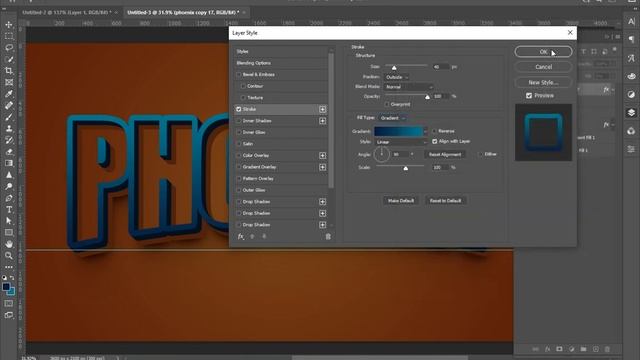Click the stroke Opacity slider handle
Screen dimensions: 640x360
tap(427, 97)
